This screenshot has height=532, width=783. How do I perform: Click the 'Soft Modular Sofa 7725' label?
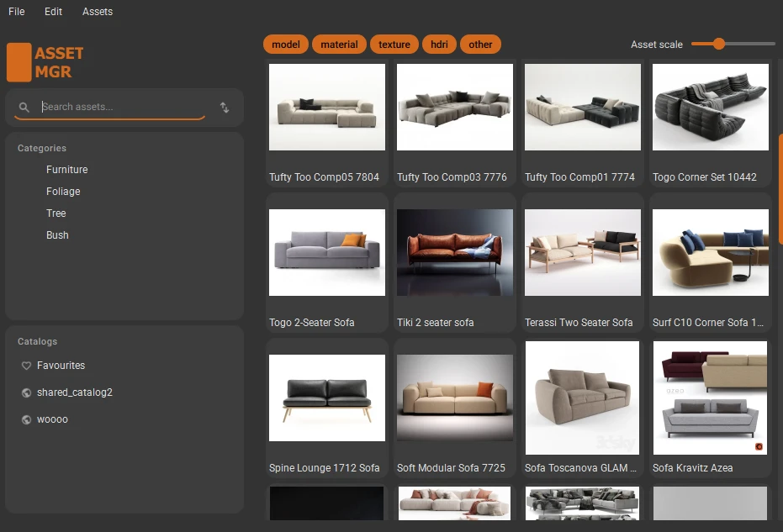(451, 468)
